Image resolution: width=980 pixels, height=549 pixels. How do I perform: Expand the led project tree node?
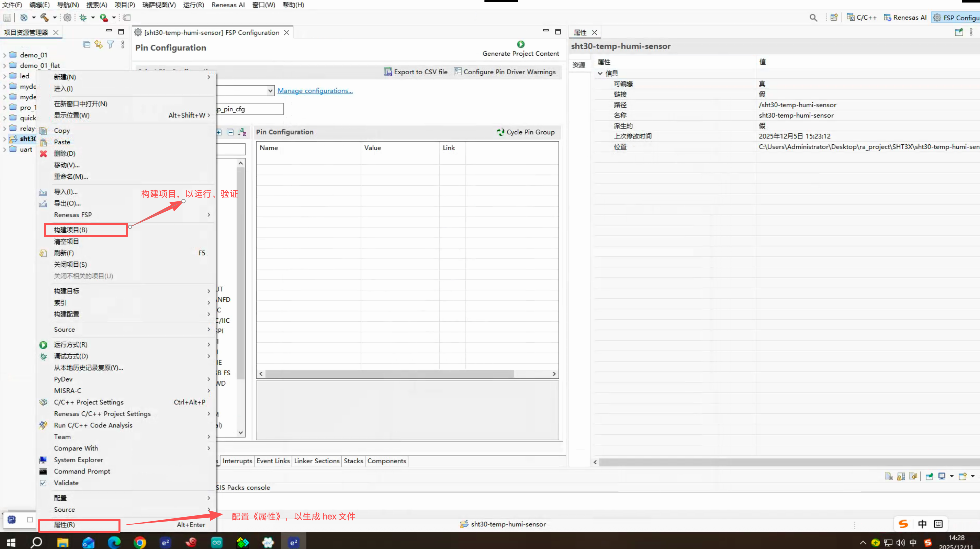click(5, 76)
